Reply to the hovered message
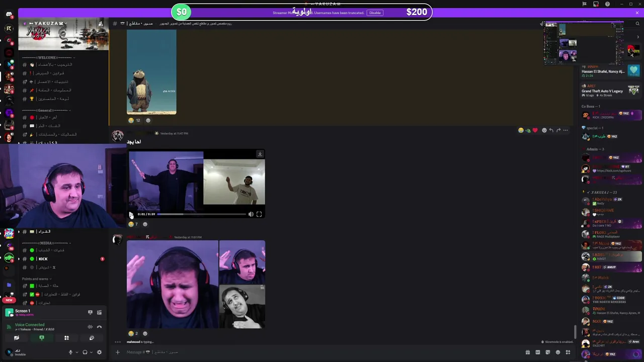This screenshot has width=644, height=362. (x=551, y=130)
